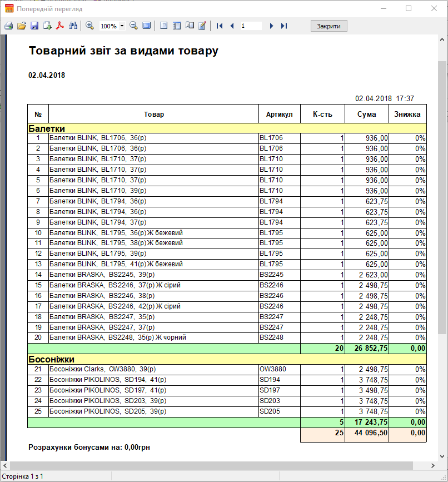Toggle full screen preview mode

tap(147, 26)
